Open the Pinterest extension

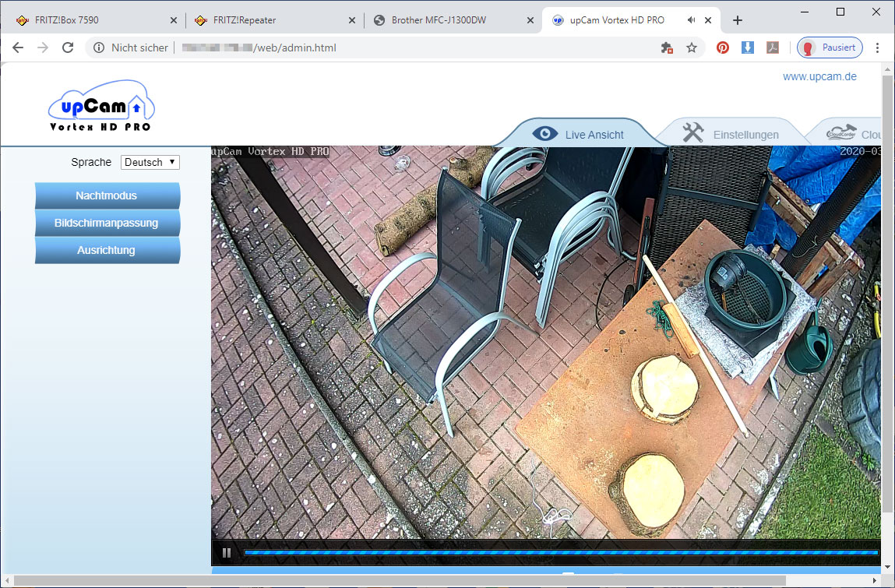click(x=723, y=48)
